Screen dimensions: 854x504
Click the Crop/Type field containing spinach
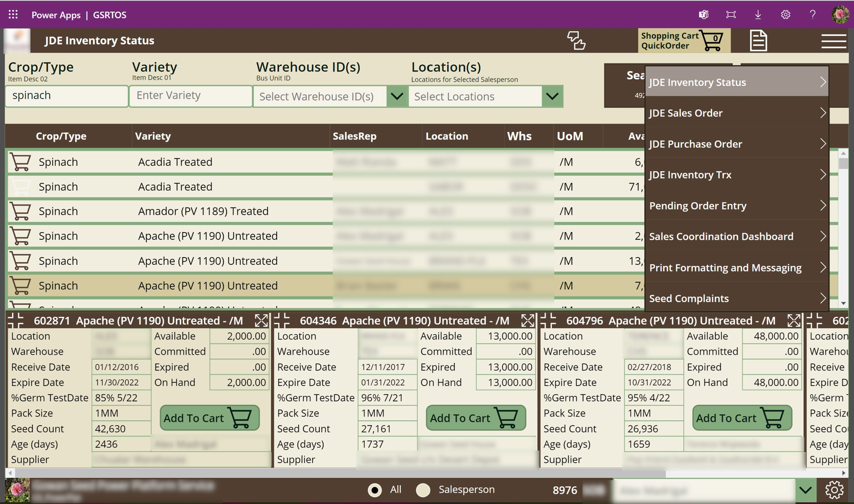66,96
